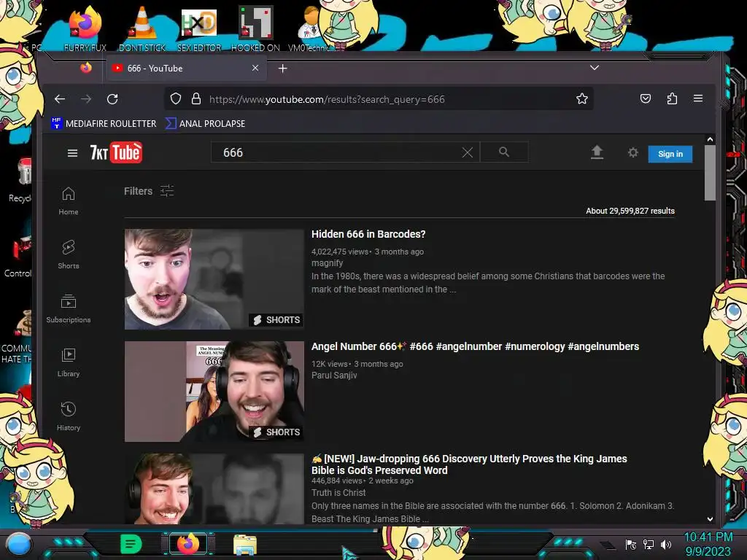Open the settings gear icon in YouTube header

pyautogui.click(x=632, y=152)
